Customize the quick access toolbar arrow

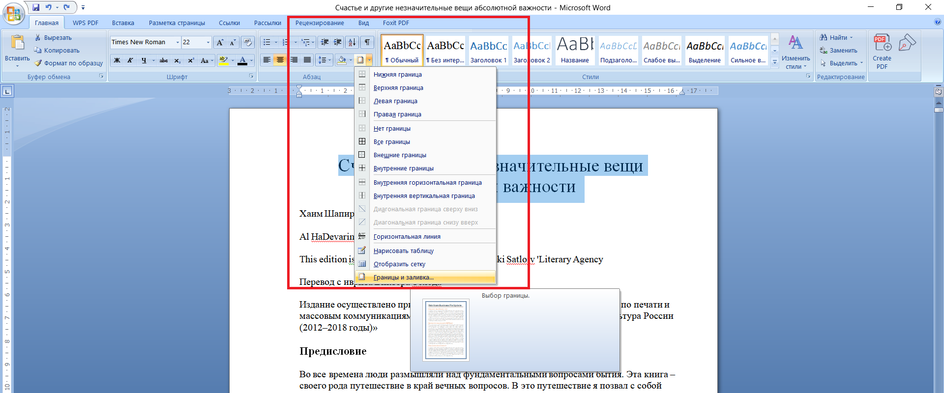(x=82, y=7)
